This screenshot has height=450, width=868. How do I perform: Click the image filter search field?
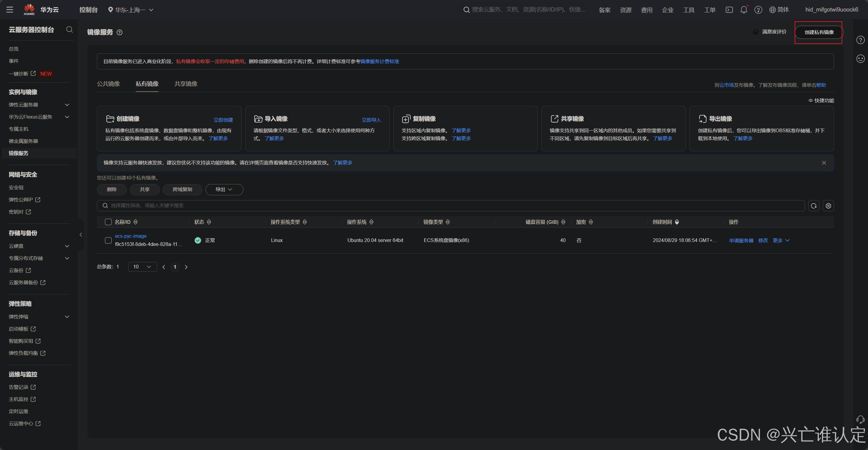[451, 206]
